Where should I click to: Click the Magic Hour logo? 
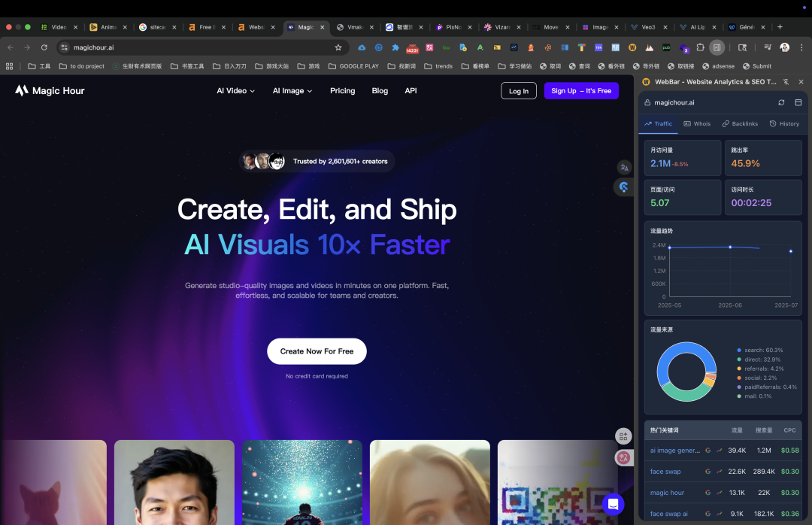(50, 91)
